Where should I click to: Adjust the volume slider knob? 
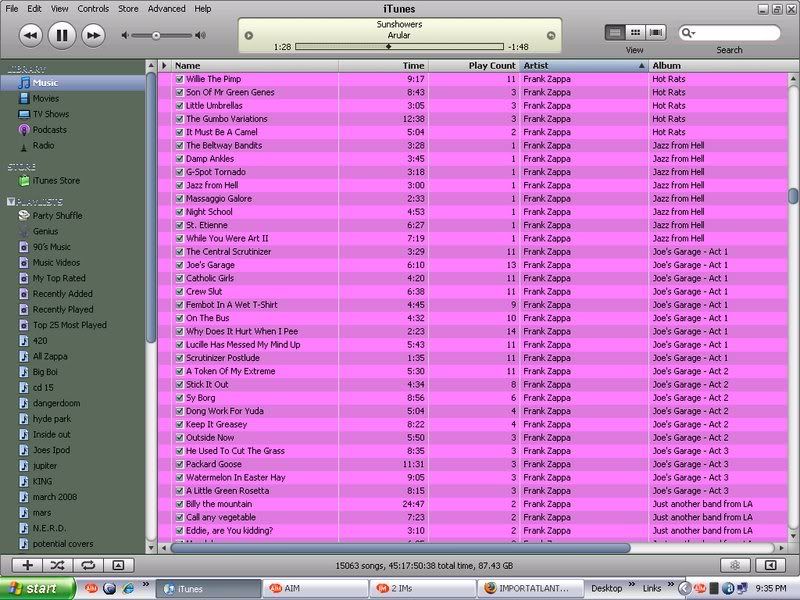coord(156,36)
